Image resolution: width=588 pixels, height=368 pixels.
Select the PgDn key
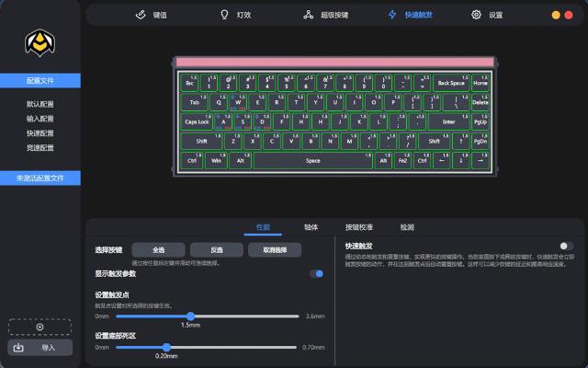tap(481, 141)
